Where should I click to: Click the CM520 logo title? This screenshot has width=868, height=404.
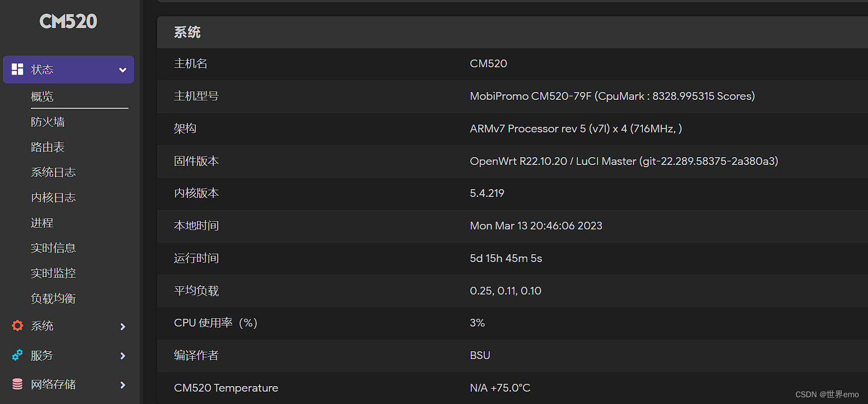pyautogui.click(x=68, y=21)
